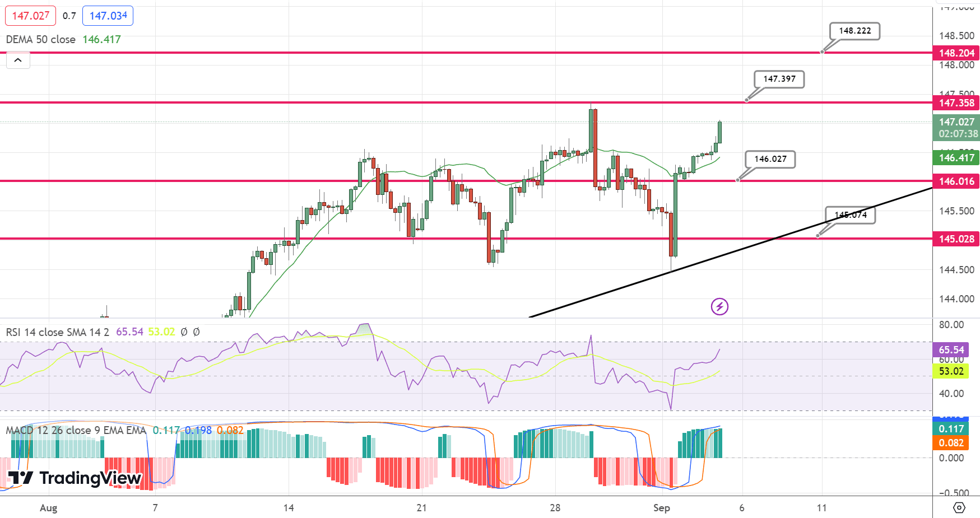Image resolution: width=980 pixels, height=518 pixels.
Task: Select the 147.358 horizontal line price tag
Action: tap(956, 103)
